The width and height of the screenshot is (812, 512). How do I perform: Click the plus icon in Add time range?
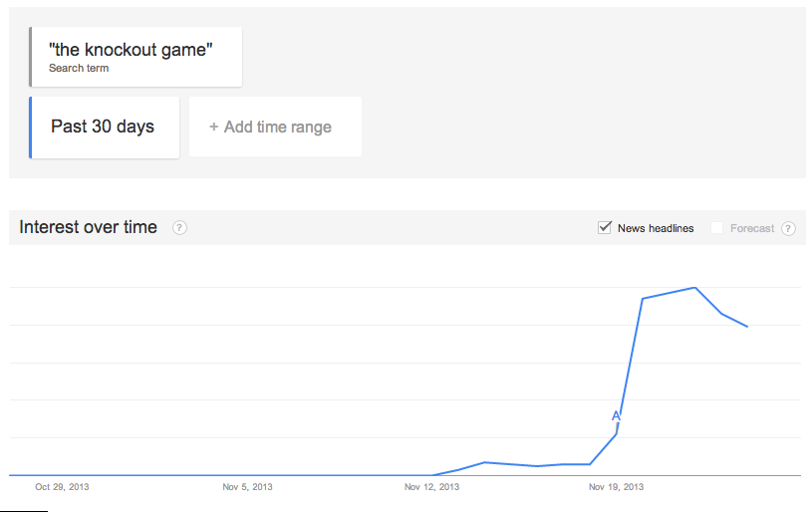(x=213, y=127)
